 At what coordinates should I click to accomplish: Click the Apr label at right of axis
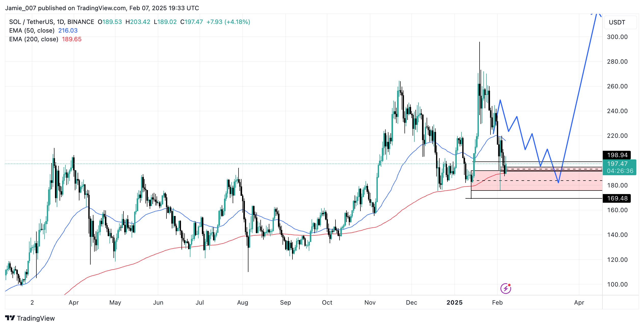pyautogui.click(x=579, y=303)
